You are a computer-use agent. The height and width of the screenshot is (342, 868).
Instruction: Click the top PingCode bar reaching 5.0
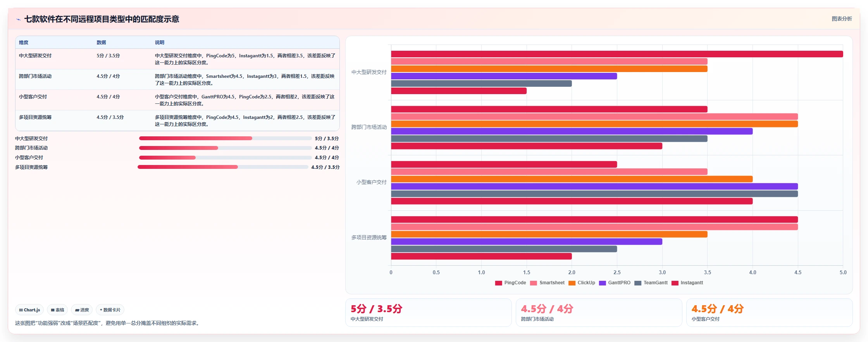(x=617, y=54)
